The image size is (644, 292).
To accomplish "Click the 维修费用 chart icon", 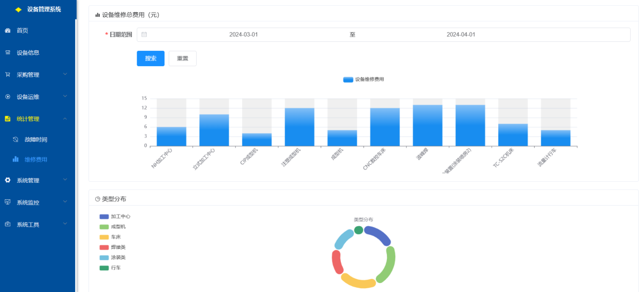I will click(x=15, y=159).
